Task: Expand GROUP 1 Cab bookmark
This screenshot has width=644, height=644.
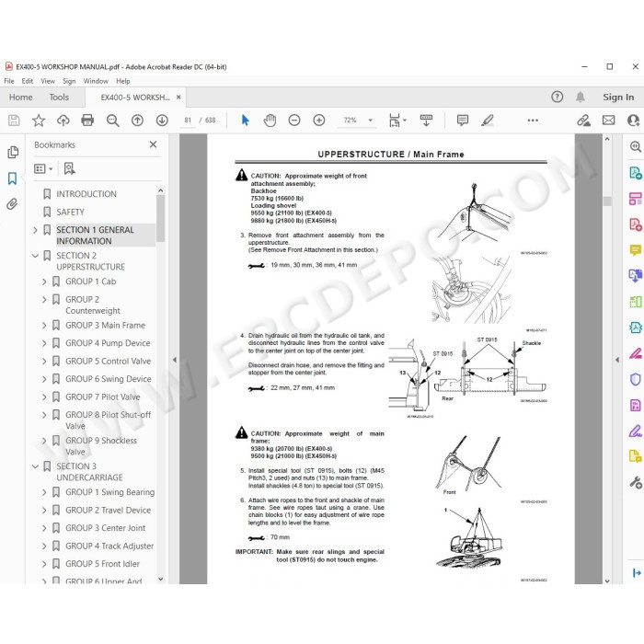Action: coord(44,282)
